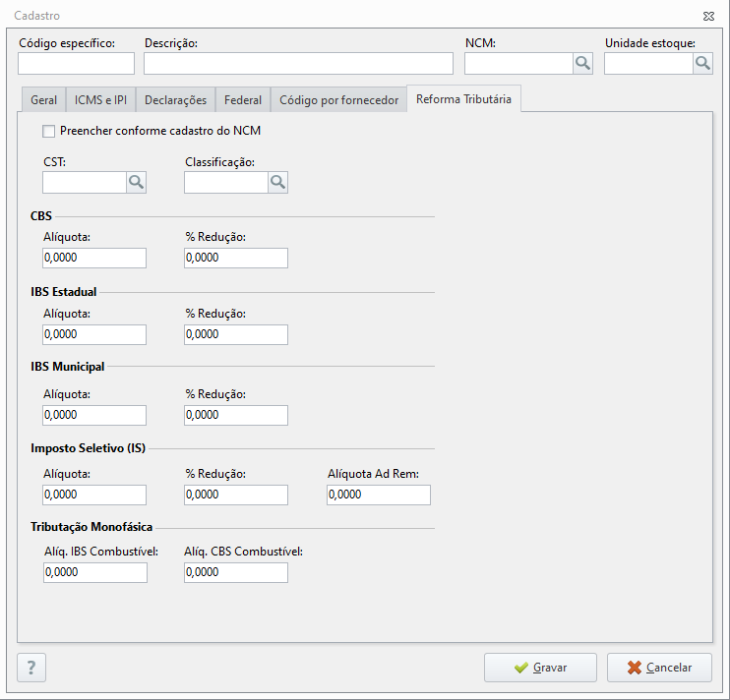The image size is (730, 700).
Task: Edit the Alíq. CBS Combustível value
Action: coord(236,572)
